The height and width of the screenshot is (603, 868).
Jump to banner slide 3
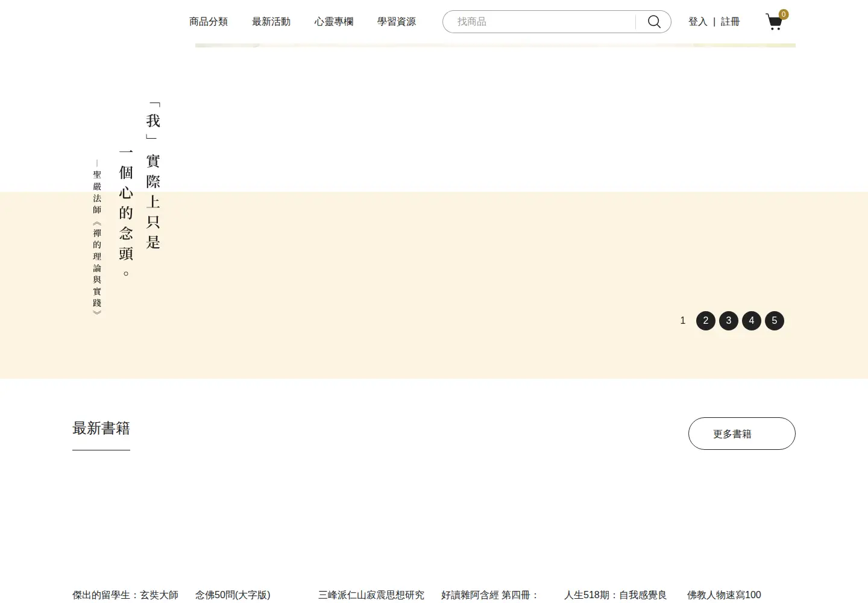[x=729, y=321]
